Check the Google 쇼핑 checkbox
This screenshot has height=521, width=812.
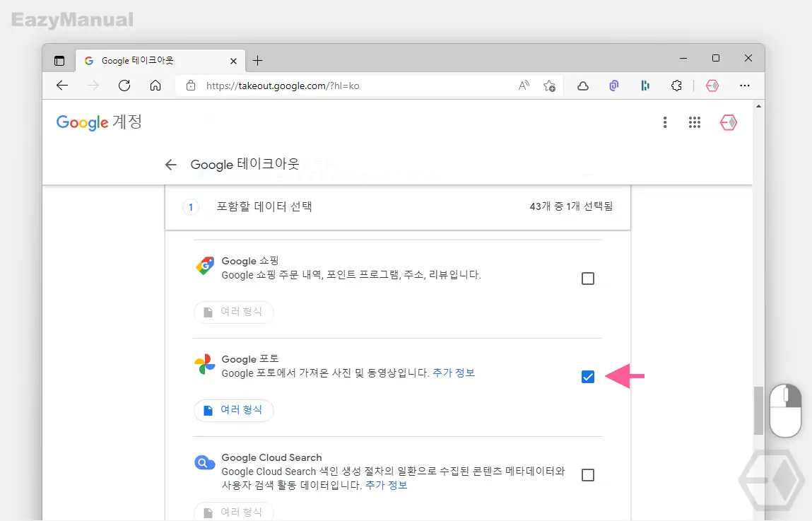588,279
